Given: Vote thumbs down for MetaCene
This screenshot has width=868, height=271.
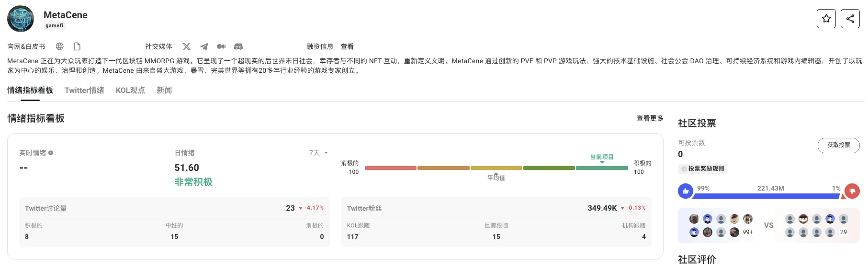Looking at the screenshot, I should [x=852, y=191].
